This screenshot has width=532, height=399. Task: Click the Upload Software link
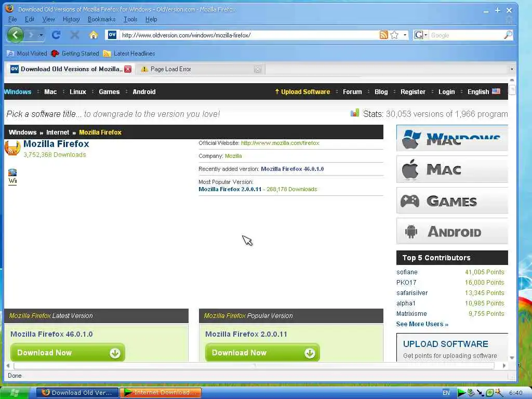pos(302,91)
